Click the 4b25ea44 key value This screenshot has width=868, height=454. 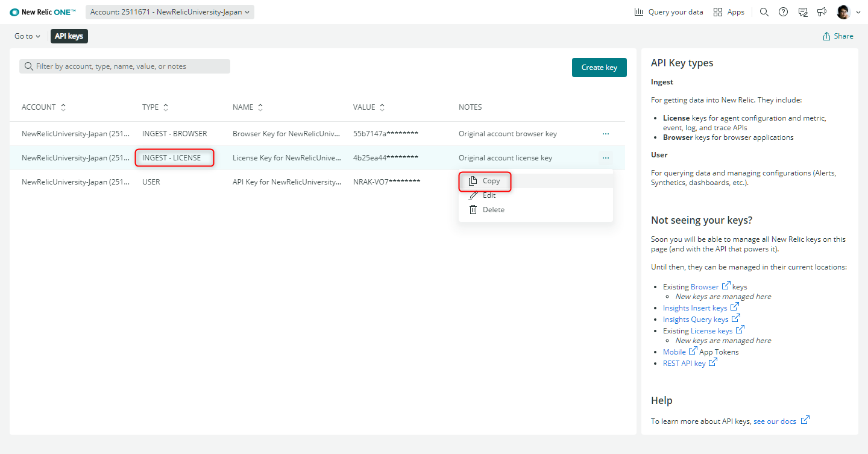(x=386, y=158)
